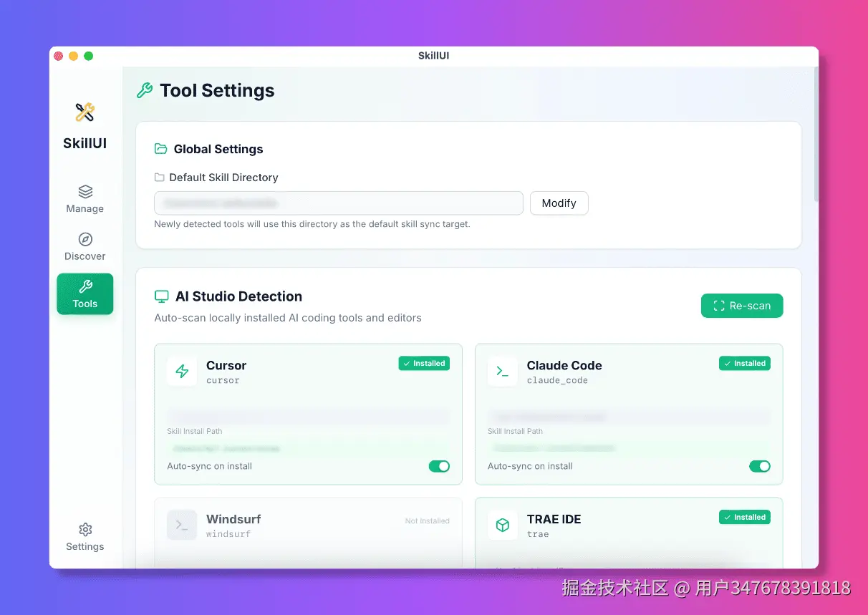The height and width of the screenshot is (615, 868).
Task: Click the Windsurf card title
Action: 233,519
